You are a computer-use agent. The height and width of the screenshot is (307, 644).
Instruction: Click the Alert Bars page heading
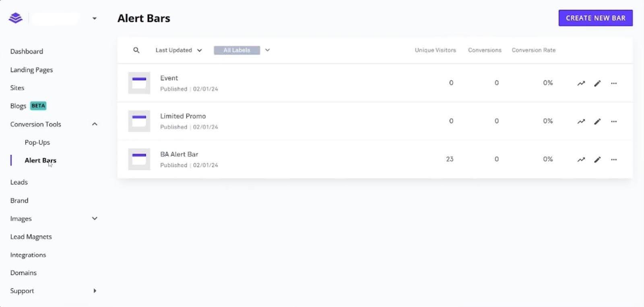coord(144,18)
